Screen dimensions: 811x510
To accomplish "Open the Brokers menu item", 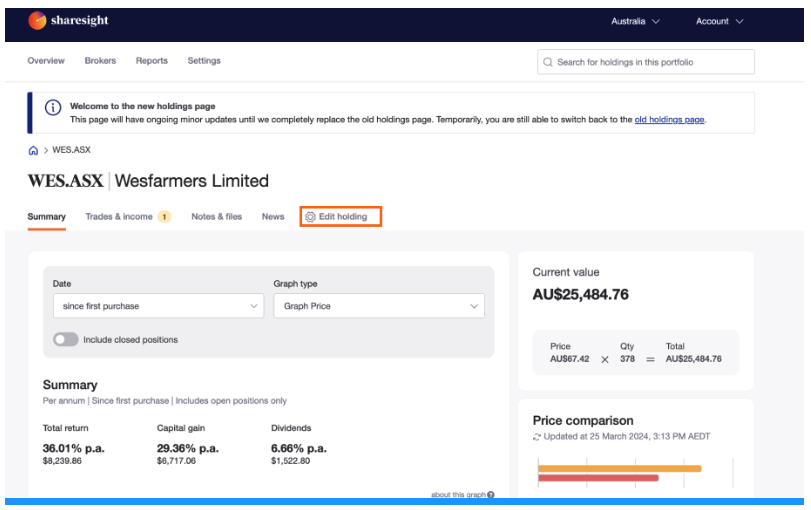I will 100,61.
